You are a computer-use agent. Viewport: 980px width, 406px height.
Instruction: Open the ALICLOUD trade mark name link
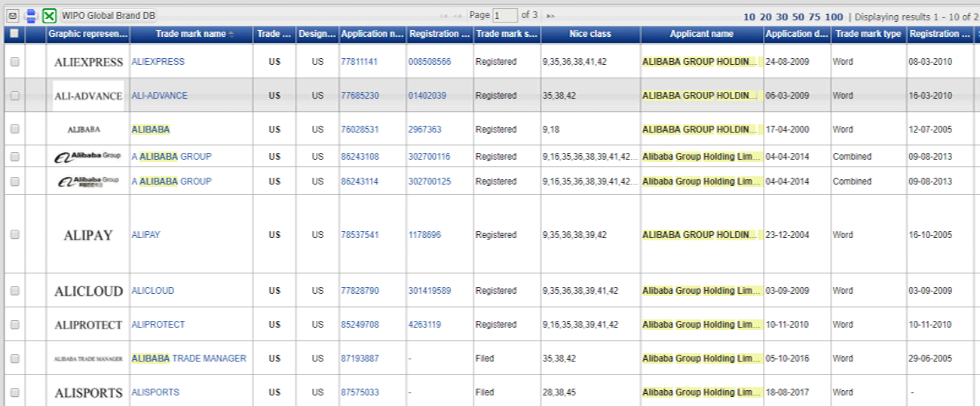coord(152,291)
